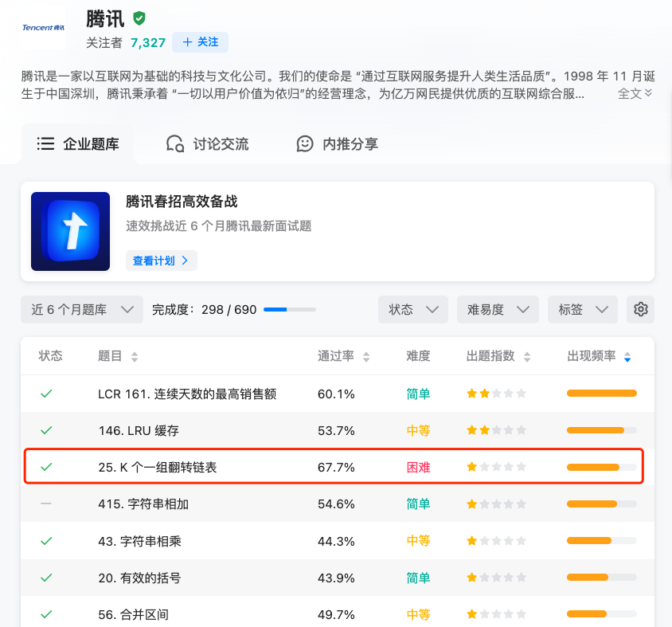Open problem 146. LRU 缓存

139,430
